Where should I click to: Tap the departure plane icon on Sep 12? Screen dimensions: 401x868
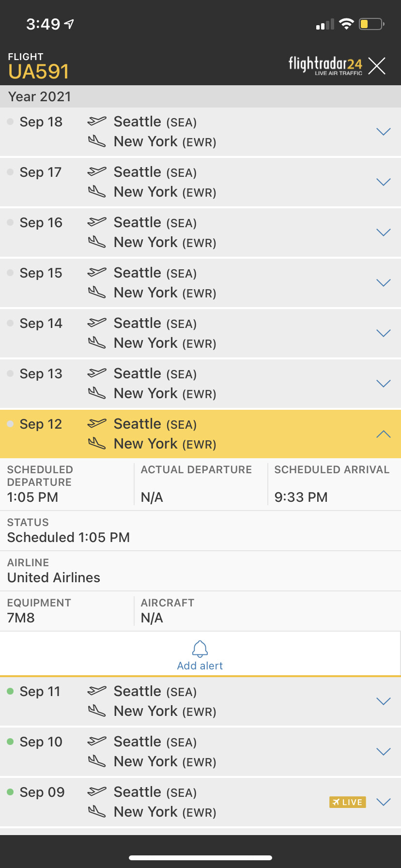click(96, 423)
